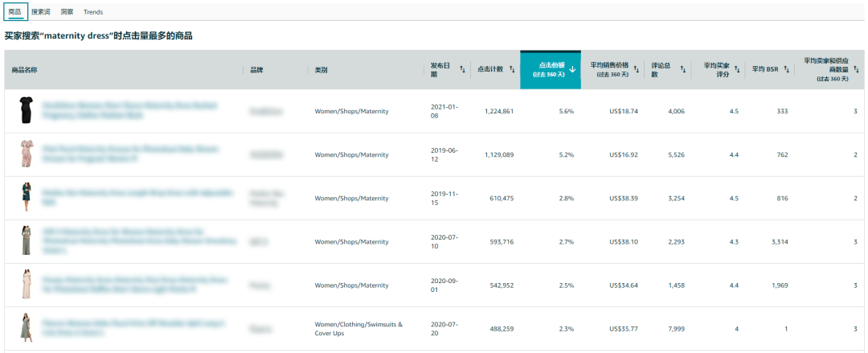Sort by 平均卖家和供应商数量 arrows

[x=857, y=70]
